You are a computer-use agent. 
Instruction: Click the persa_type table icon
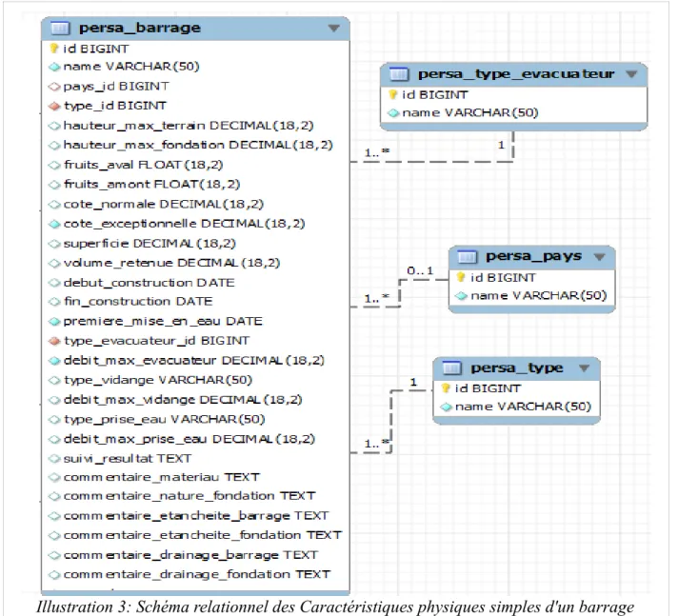(452, 368)
